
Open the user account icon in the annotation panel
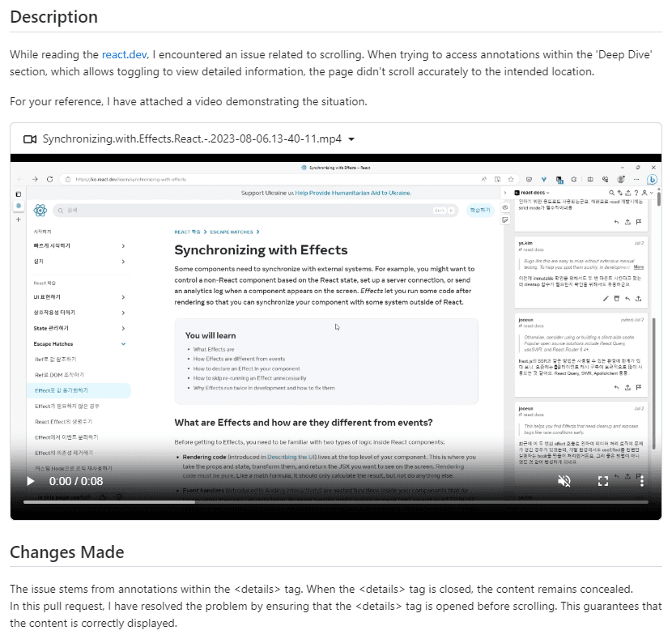coord(646,193)
